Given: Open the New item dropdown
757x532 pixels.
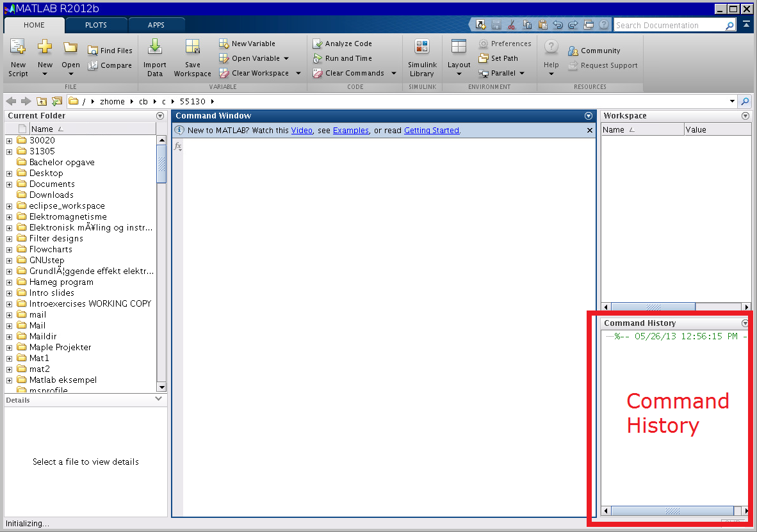Looking at the screenshot, I should coord(45,58).
